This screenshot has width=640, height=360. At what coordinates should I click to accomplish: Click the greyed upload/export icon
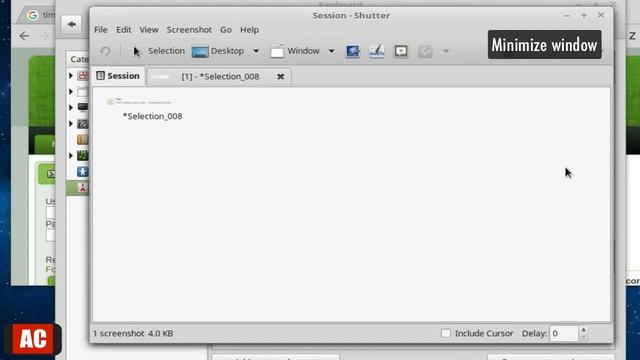(425, 51)
